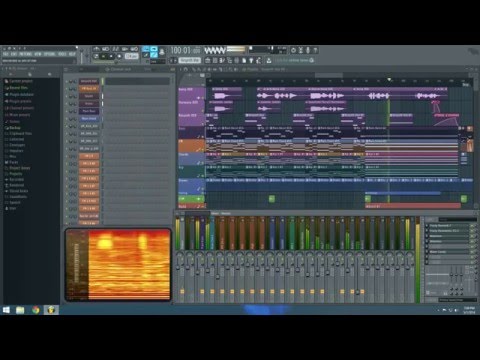Expand Plugin database in the browser
Screen dimensions: 480x360
tap(19, 94)
